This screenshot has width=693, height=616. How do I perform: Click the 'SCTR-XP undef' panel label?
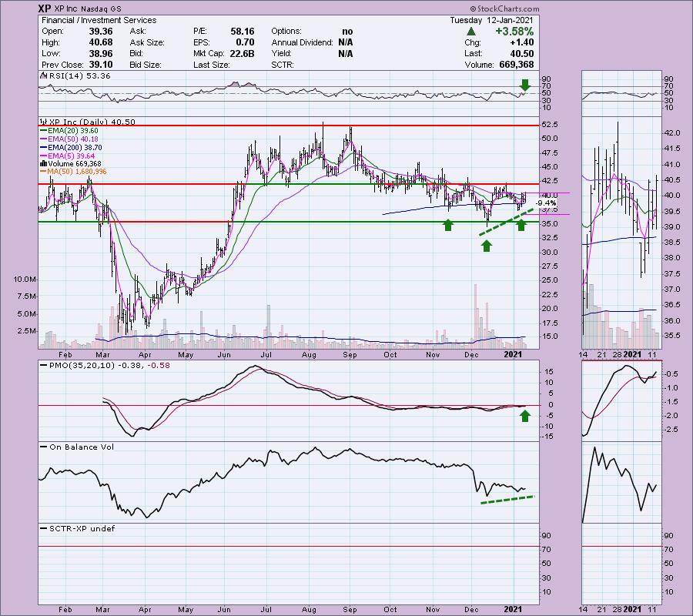click(82, 528)
